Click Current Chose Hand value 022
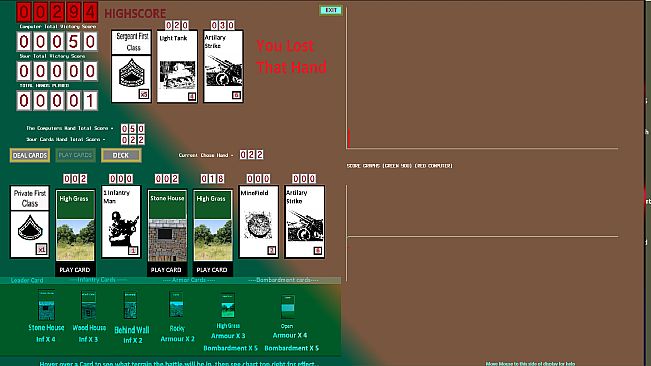651x366 pixels. [251, 155]
